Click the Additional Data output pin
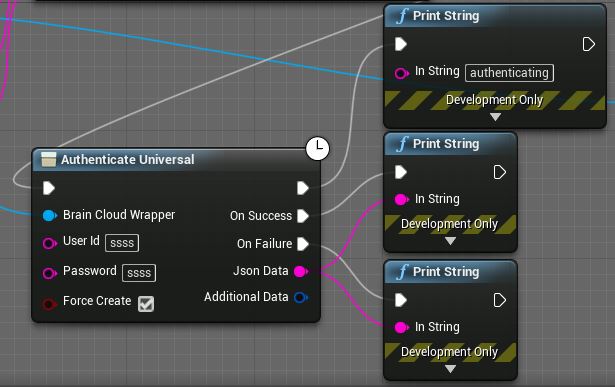615x387 pixels. (x=301, y=297)
